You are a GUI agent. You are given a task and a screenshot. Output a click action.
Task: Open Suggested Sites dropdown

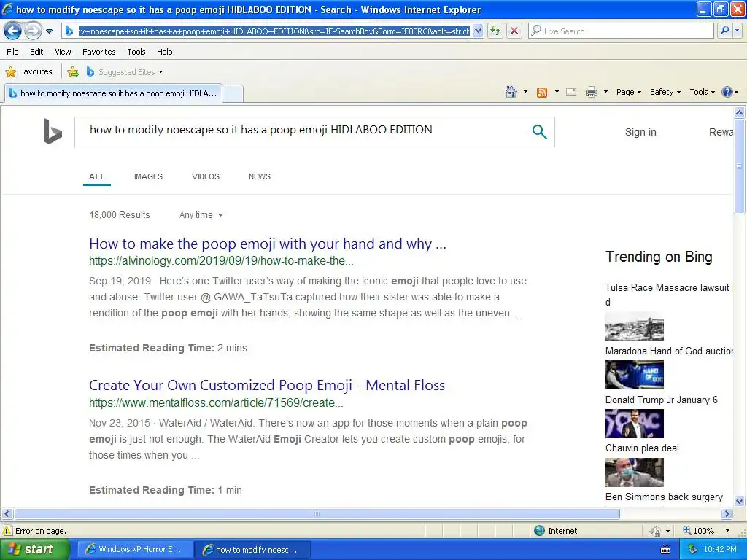pos(125,72)
